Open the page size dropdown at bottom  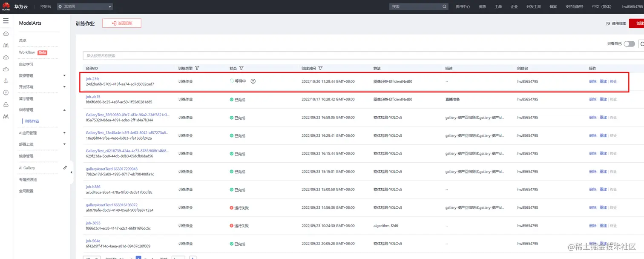pyautogui.click(x=92, y=257)
